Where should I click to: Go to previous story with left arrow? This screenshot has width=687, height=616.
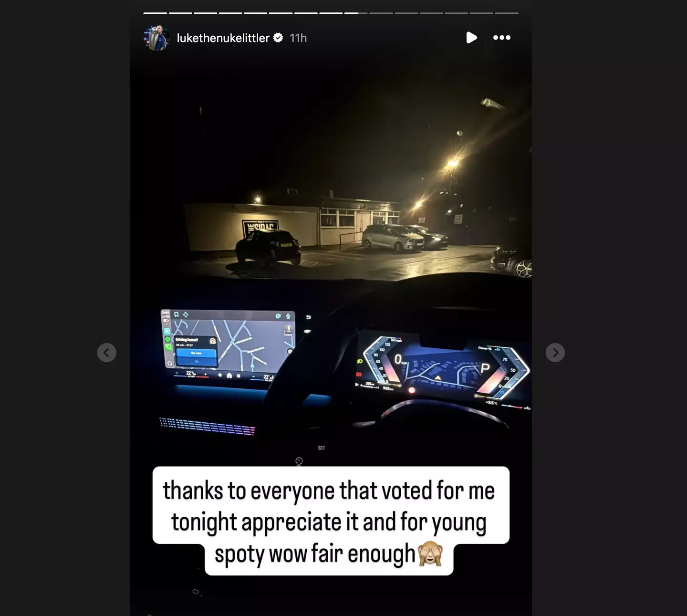click(106, 353)
